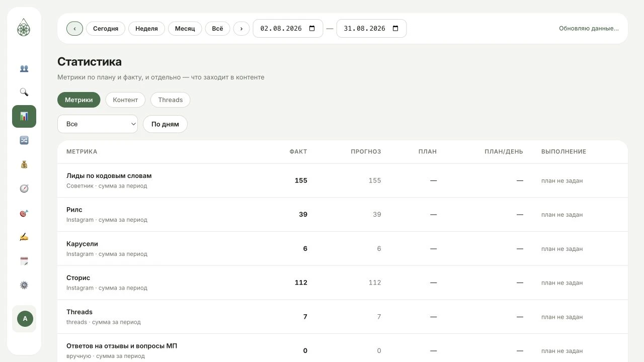644x362 pixels.
Task: Click the bold fact value 7 for Threads
Action: click(305, 317)
